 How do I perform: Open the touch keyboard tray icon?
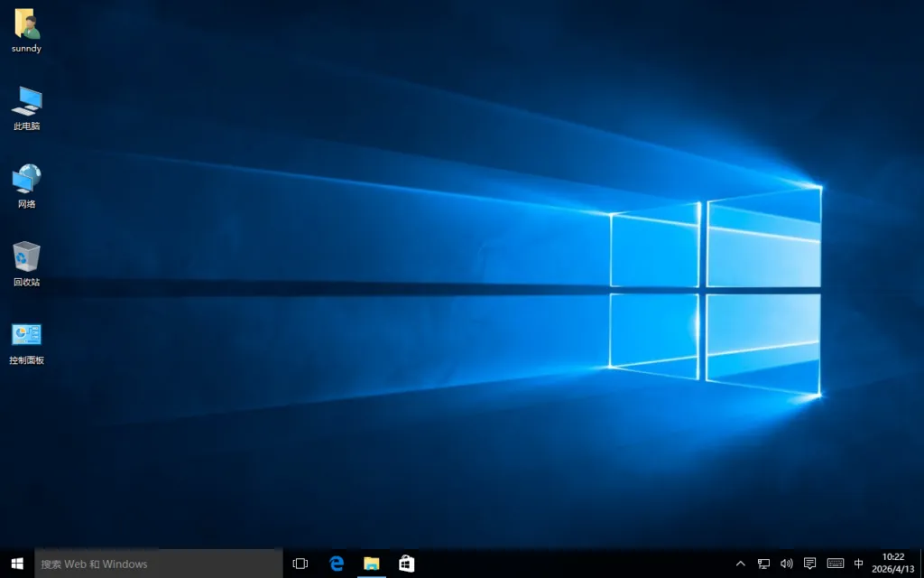[836, 564]
